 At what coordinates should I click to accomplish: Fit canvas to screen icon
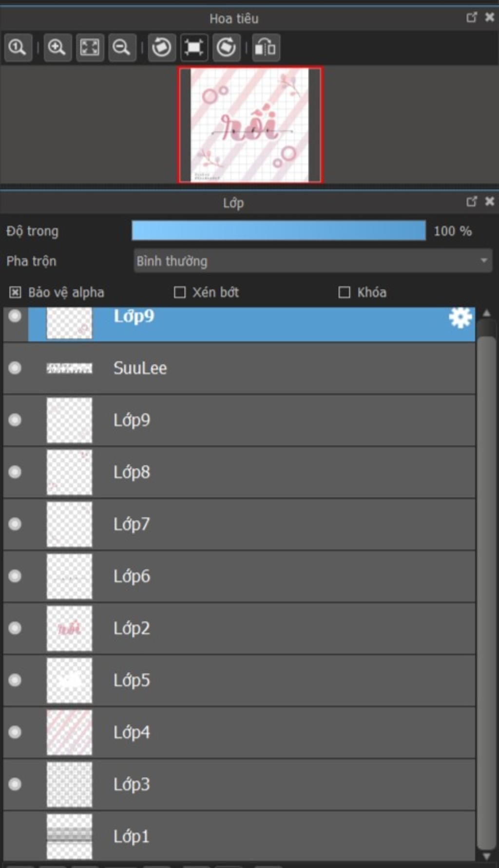tap(90, 48)
